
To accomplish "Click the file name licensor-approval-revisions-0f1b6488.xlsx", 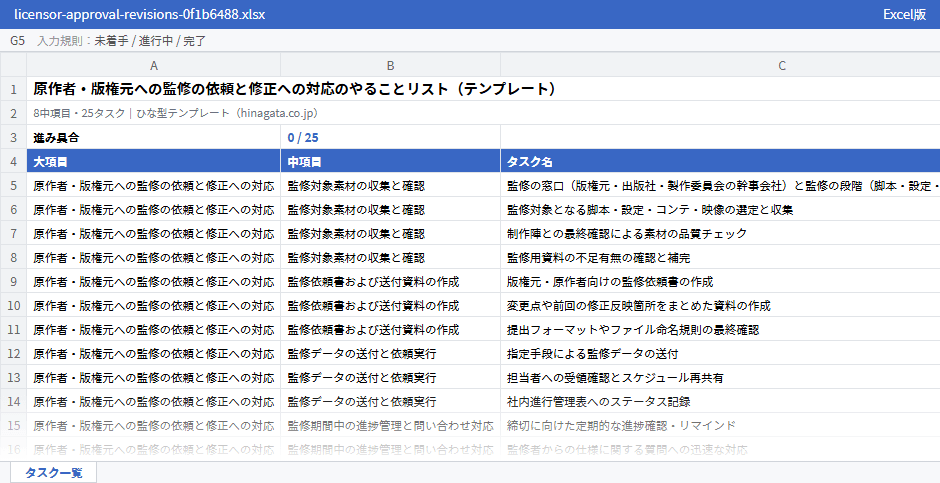I will tap(140, 14).
